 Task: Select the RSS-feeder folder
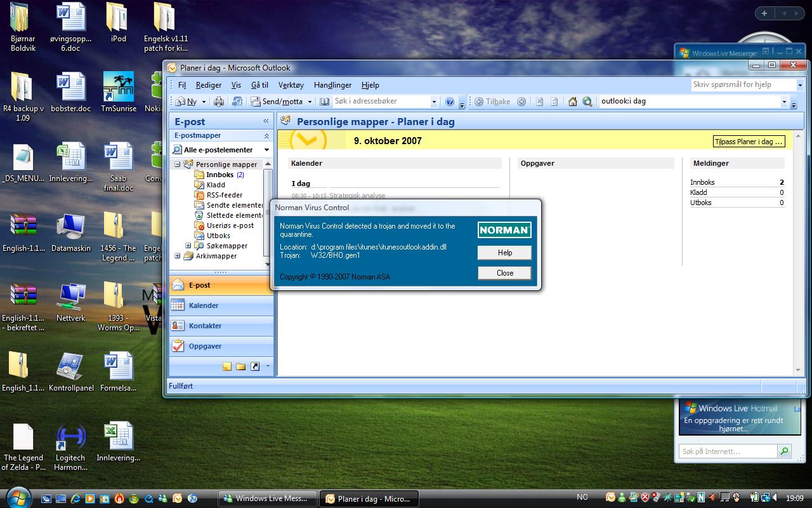click(x=219, y=195)
